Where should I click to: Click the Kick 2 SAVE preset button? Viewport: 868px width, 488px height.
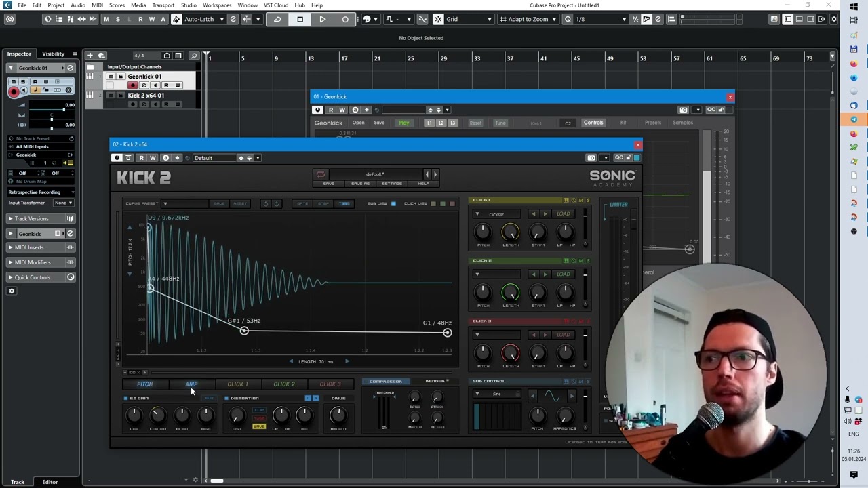coord(328,184)
